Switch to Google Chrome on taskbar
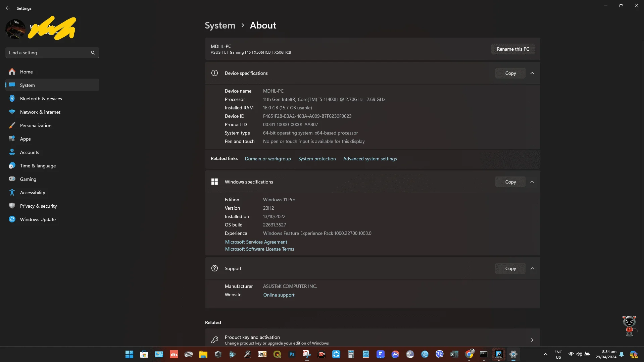Image resolution: width=644 pixels, height=362 pixels. (x=469, y=354)
